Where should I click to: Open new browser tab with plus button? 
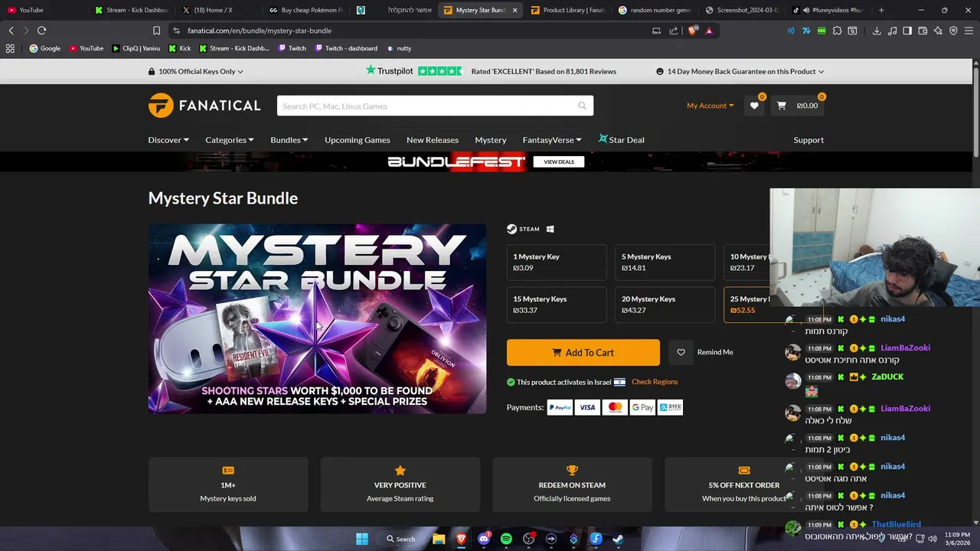(x=881, y=10)
